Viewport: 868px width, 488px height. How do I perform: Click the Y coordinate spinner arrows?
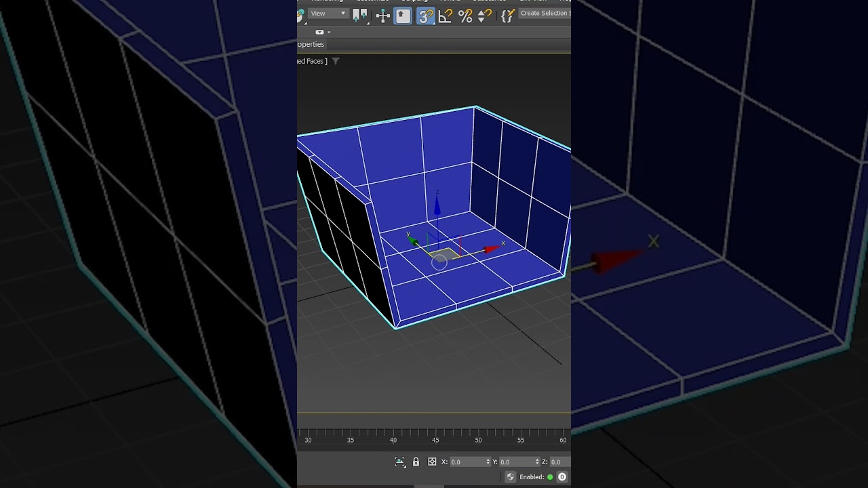pyautogui.click(x=537, y=462)
